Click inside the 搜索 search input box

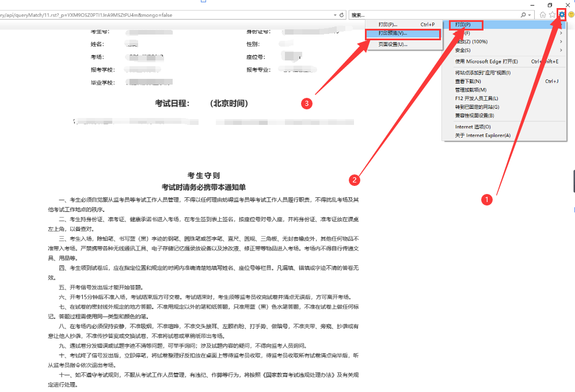point(403,14)
